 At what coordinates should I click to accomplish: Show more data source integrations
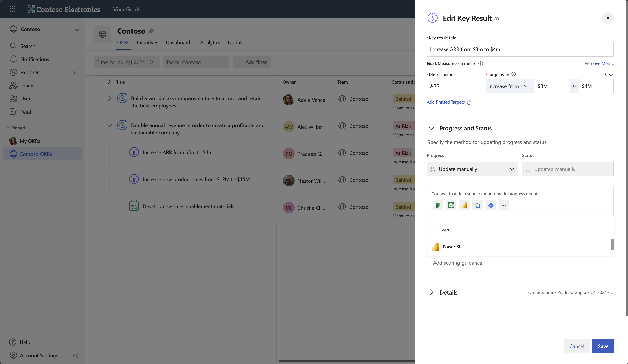pos(504,205)
